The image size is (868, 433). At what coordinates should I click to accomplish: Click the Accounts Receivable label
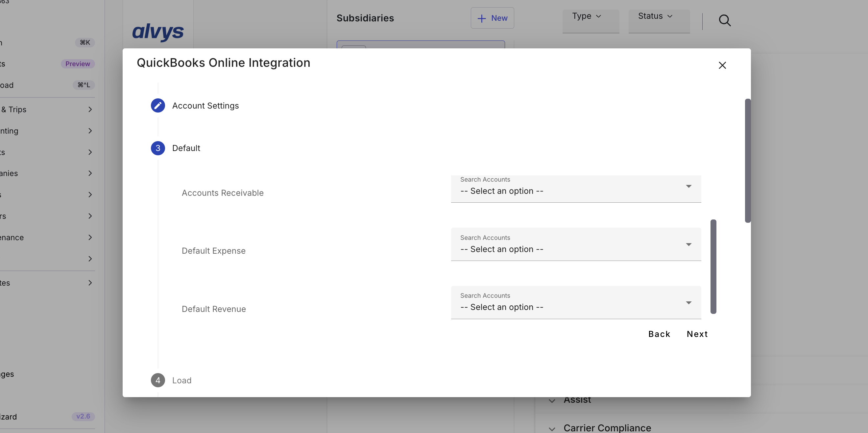(222, 193)
